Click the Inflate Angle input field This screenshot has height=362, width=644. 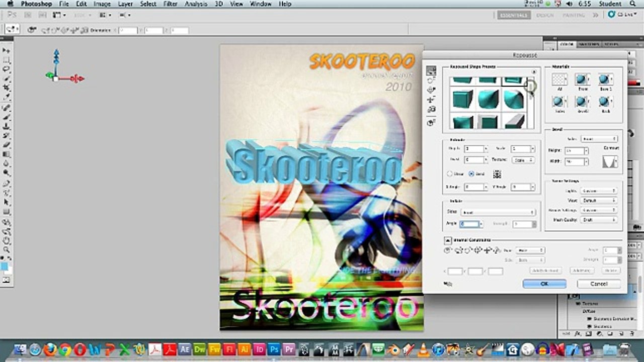469,224
